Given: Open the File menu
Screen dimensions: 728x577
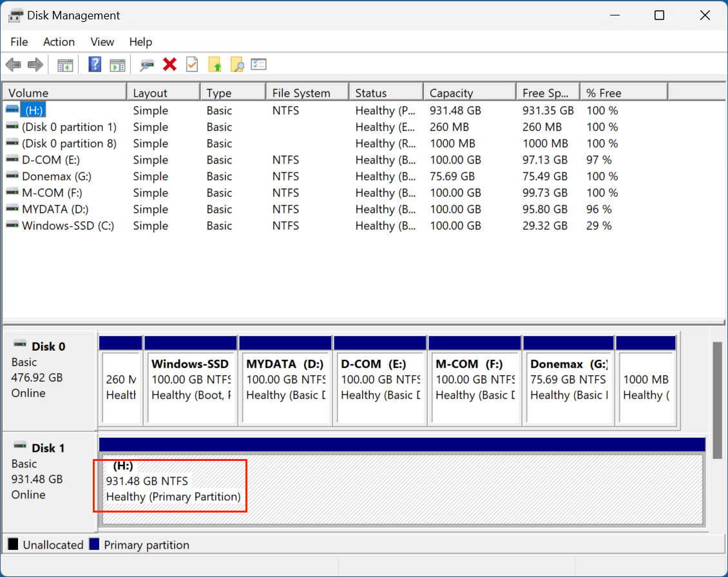Looking at the screenshot, I should (19, 42).
